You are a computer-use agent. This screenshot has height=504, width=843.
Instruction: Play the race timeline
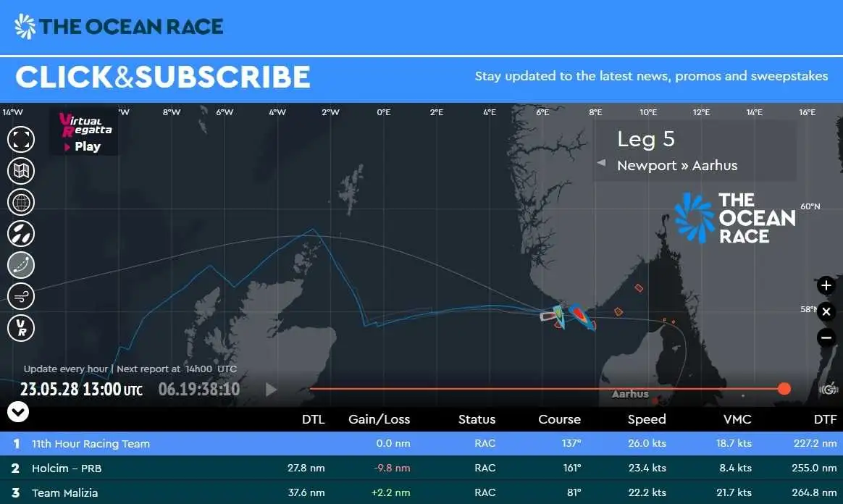272,389
